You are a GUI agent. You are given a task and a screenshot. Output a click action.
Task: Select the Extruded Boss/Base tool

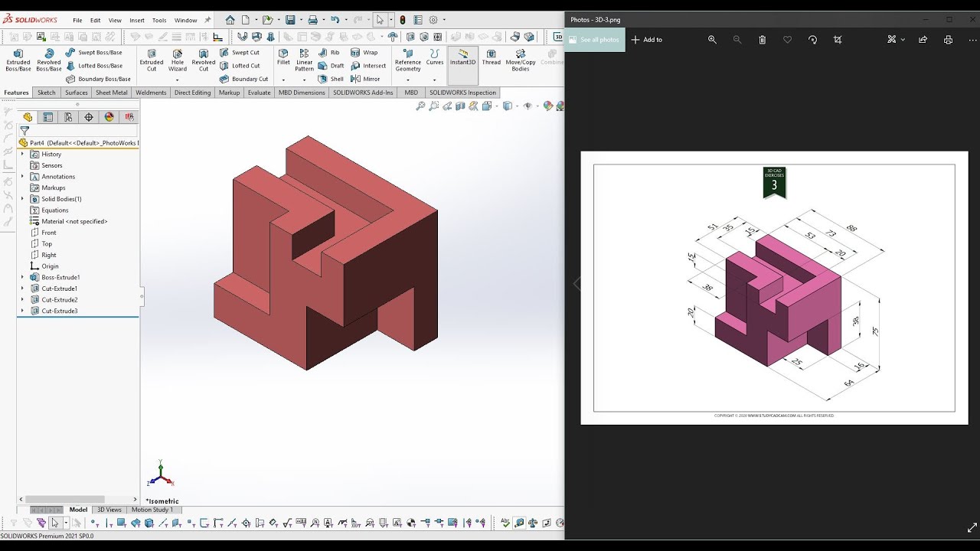click(x=18, y=60)
